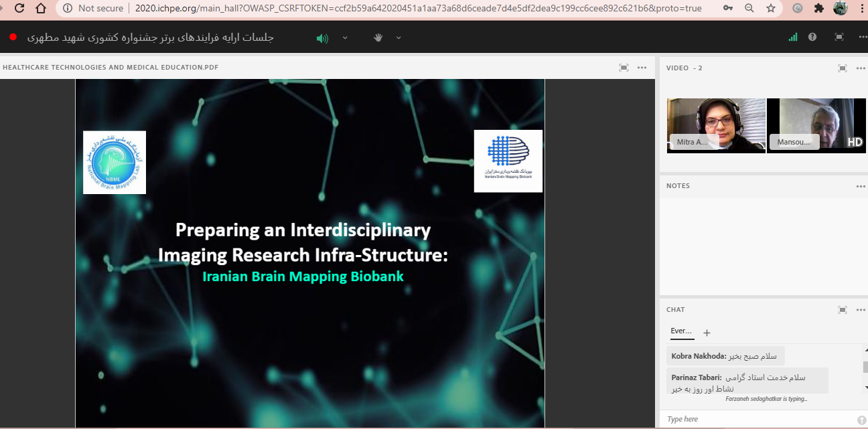
Task: Focus the 'Type here' chat input
Action: tap(759, 419)
